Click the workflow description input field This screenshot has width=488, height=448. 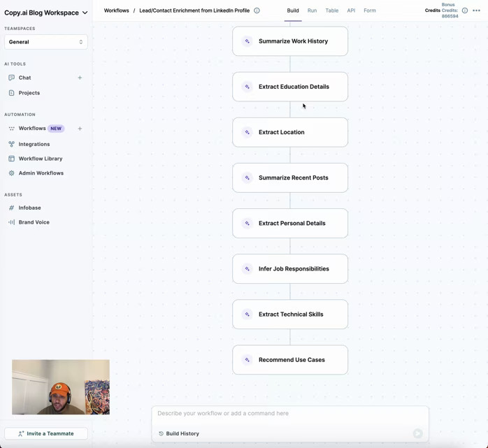pyautogui.click(x=290, y=414)
